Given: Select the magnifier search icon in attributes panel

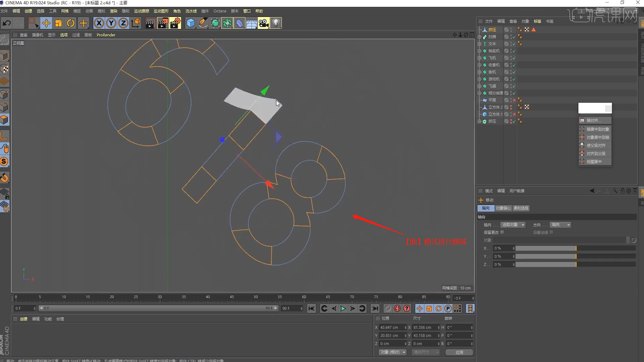Looking at the screenshot, I should click(615, 191).
